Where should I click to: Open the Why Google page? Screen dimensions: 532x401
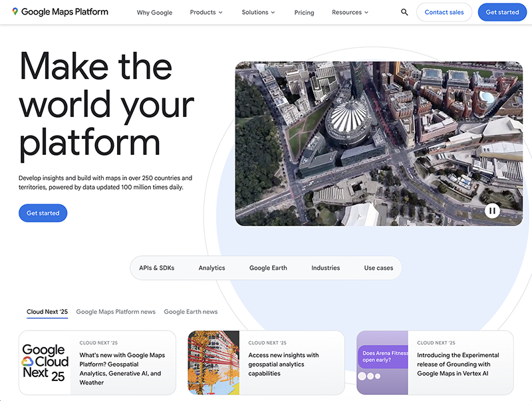(x=154, y=13)
